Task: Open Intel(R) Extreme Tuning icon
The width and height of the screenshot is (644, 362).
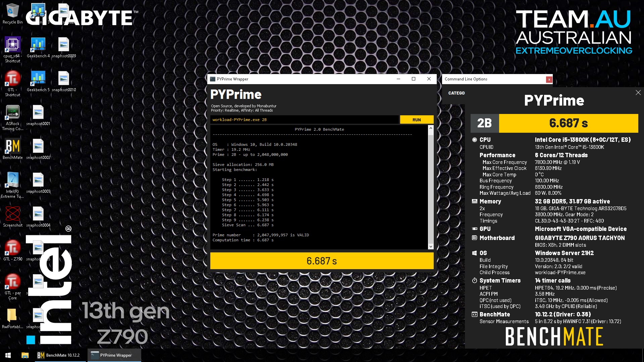Action: tap(12, 185)
